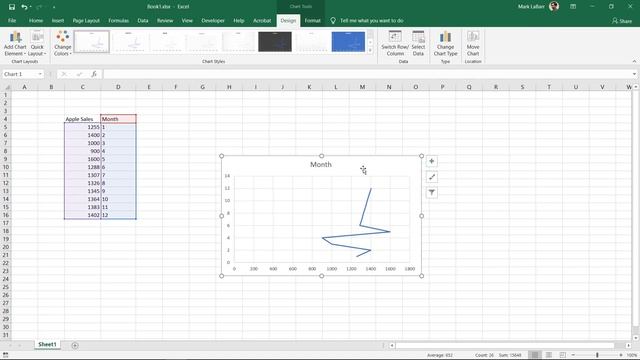Open the Formulas tab
640x360 pixels.
pos(118,20)
